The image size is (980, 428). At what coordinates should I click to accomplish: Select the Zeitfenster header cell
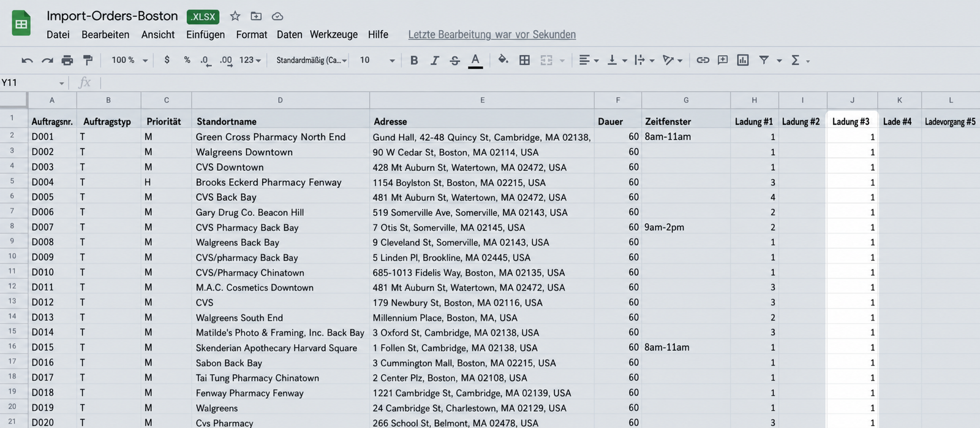(686, 121)
